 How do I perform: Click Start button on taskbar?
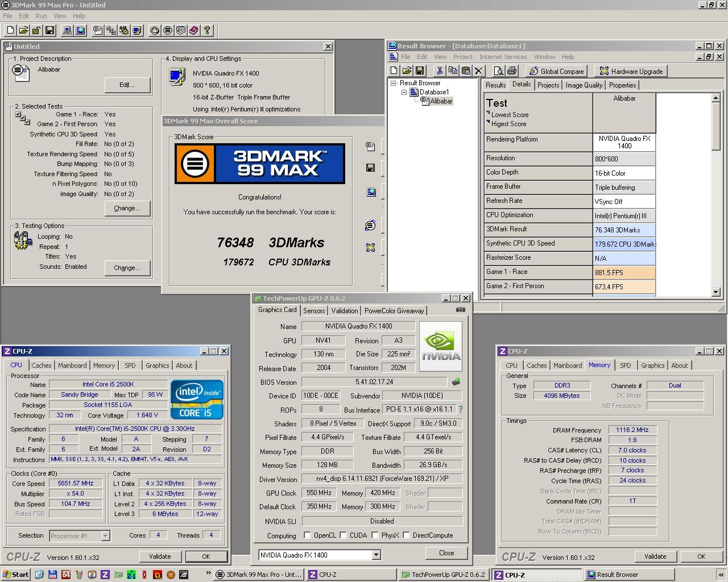15,575
